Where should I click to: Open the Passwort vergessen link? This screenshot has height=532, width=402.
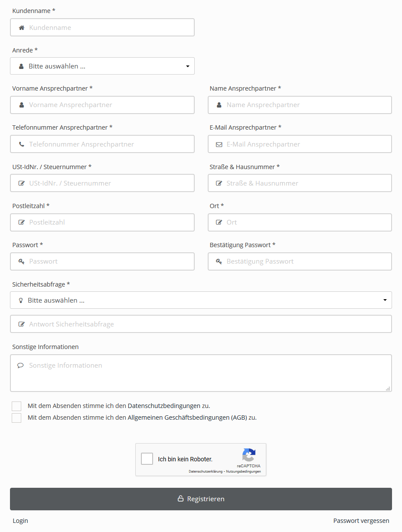tap(361, 521)
